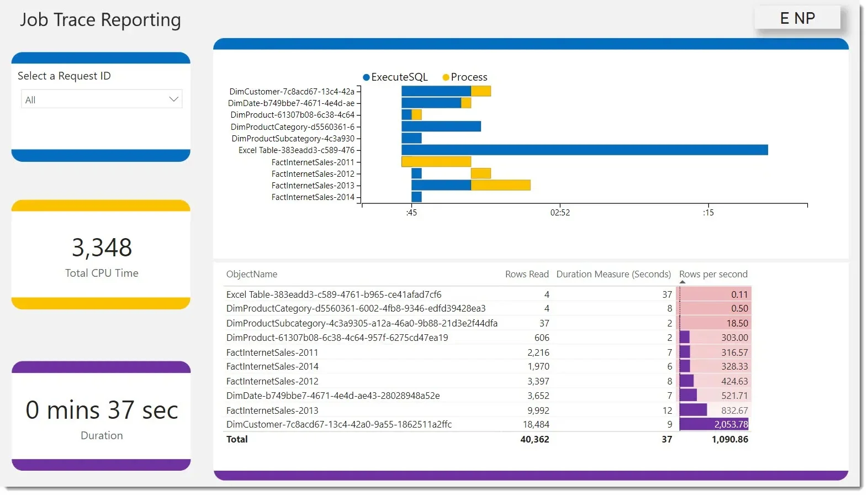Select DimProductCategory blue ExecuteSQL bar
The height and width of the screenshot is (495, 868).
(441, 127)
